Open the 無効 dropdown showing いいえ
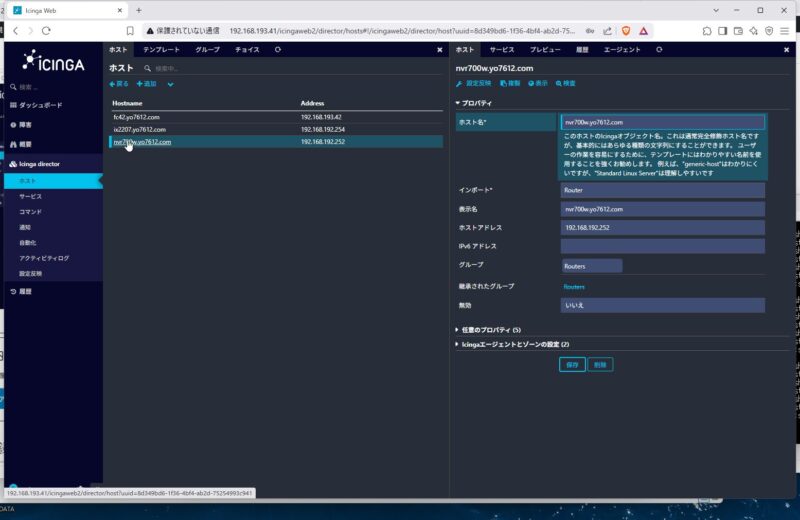 (x=662, y=305)
